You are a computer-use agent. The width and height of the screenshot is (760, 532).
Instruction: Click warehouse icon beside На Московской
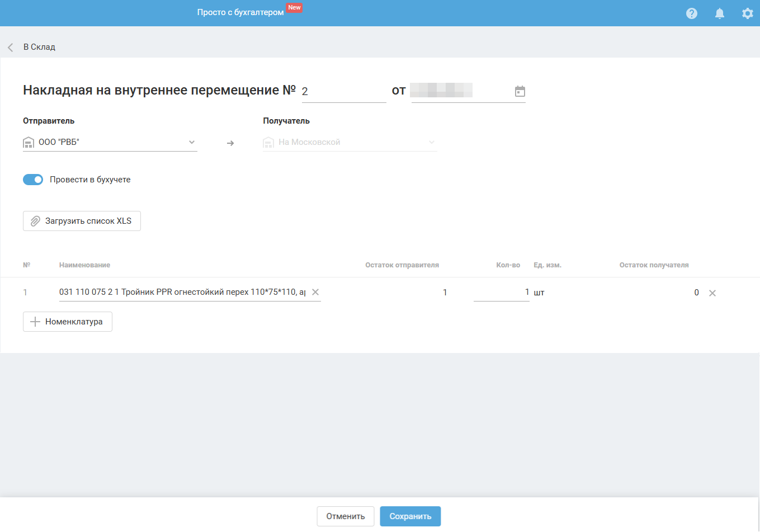[x=268, y=143]
